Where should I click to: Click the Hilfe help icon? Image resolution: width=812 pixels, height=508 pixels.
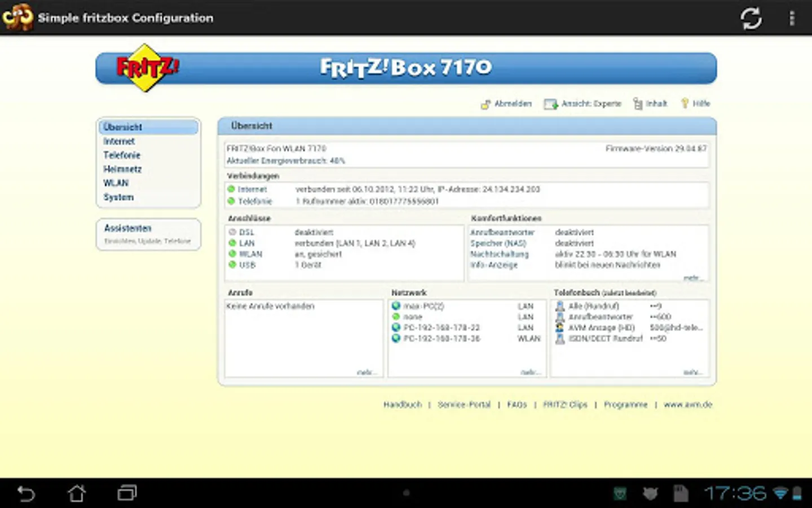pos(685,103)
